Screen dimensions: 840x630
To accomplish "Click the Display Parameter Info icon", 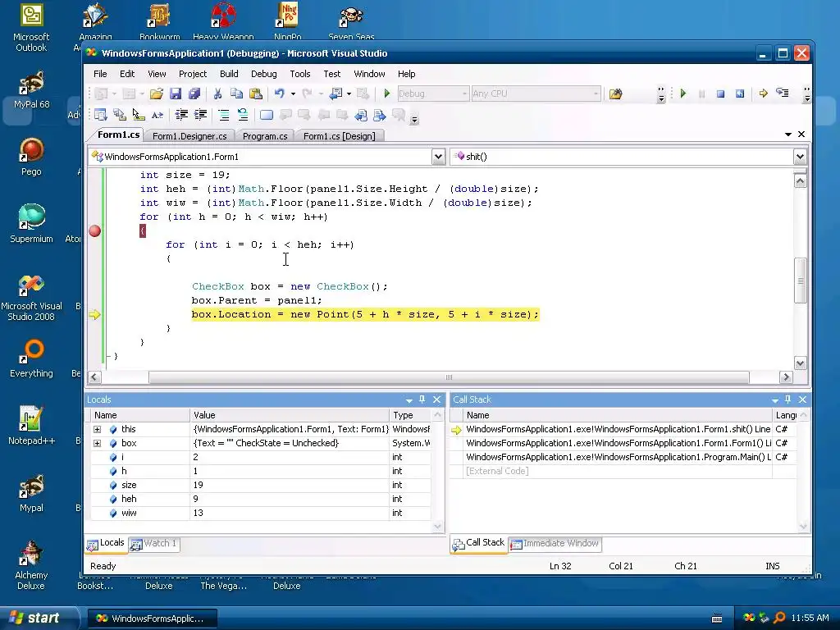I will coord(120,115).
